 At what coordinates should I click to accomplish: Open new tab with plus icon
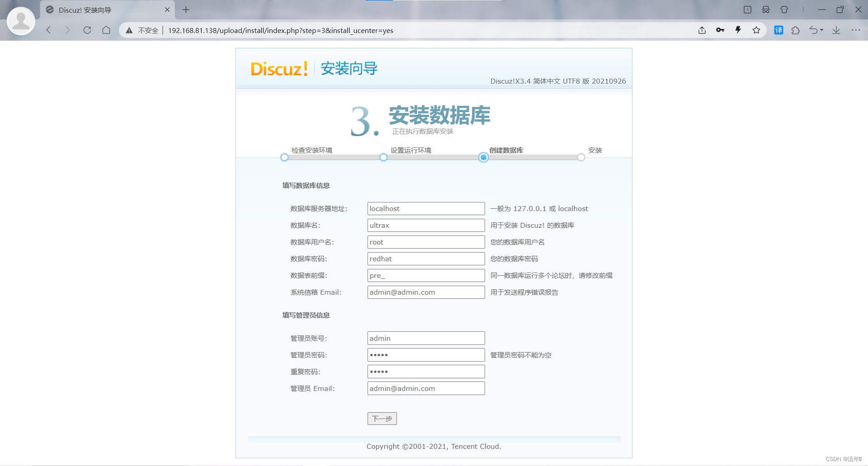tap(186, 9)
